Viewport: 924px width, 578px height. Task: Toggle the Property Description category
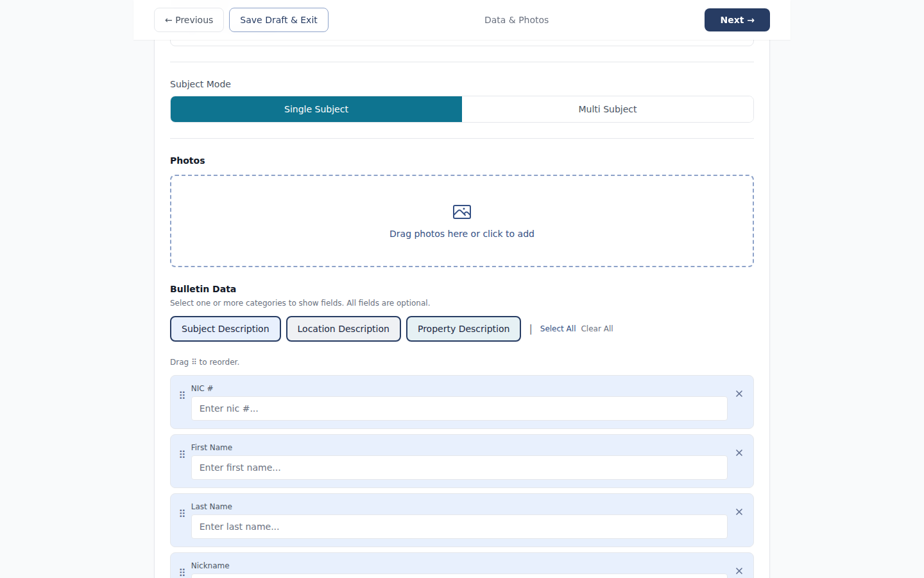tap(463, 329)
